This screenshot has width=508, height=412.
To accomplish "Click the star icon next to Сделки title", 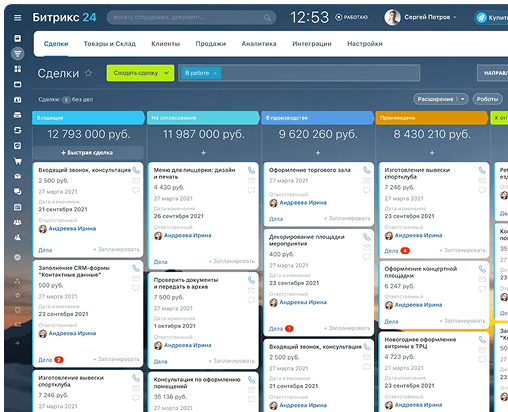I will click(88, 73).
